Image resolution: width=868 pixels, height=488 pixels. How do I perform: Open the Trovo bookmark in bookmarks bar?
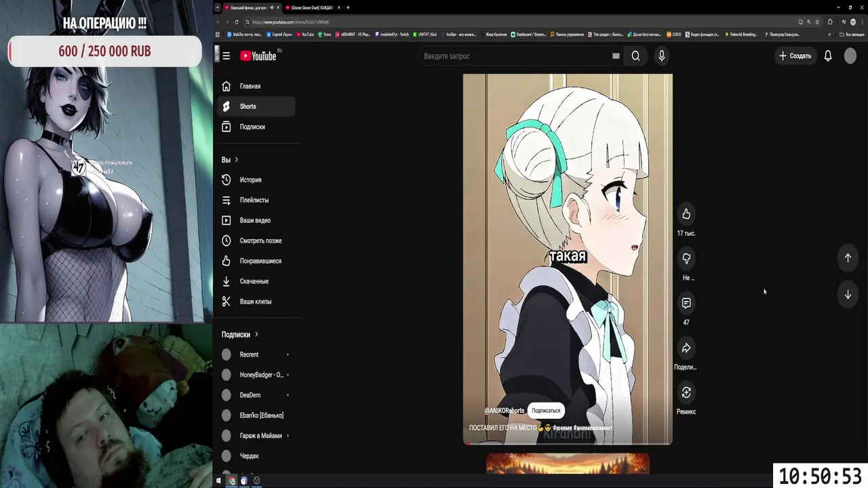(x=325, y=35)
